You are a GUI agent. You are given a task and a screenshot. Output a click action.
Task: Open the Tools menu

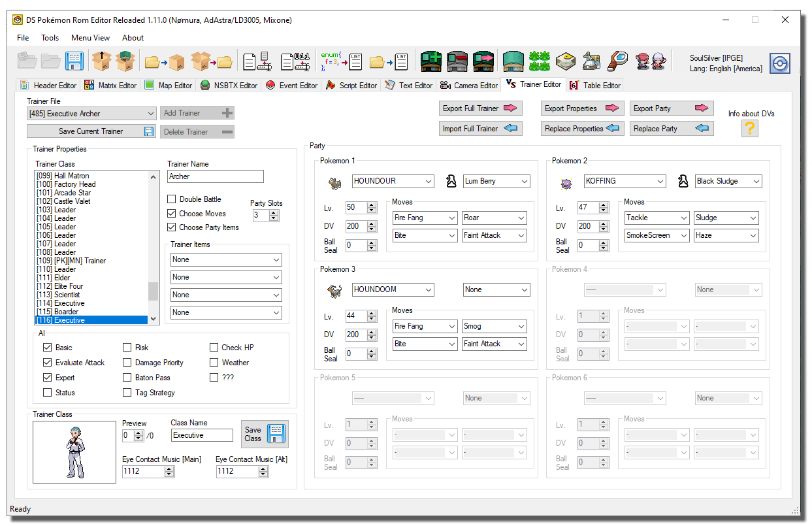coord(50,38)
